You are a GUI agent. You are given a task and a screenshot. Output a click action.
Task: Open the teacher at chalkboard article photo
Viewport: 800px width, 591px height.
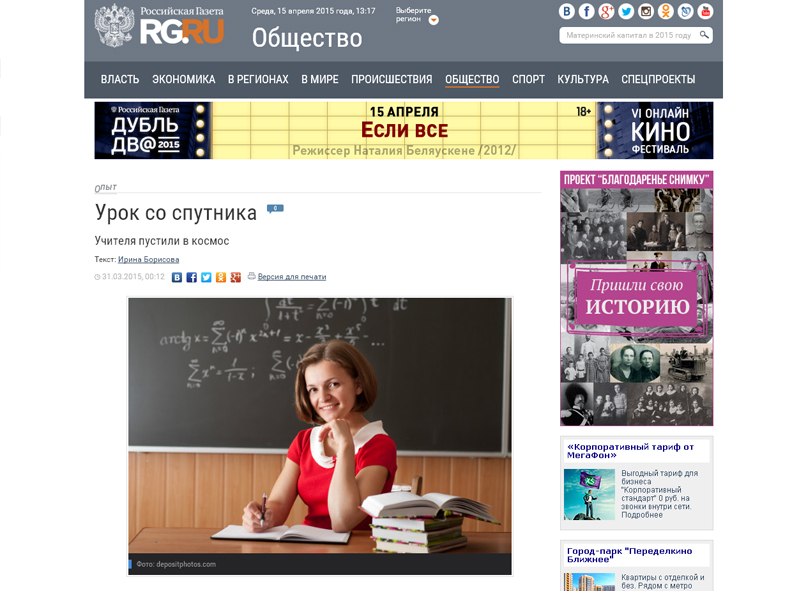click(x=320, y=426)
